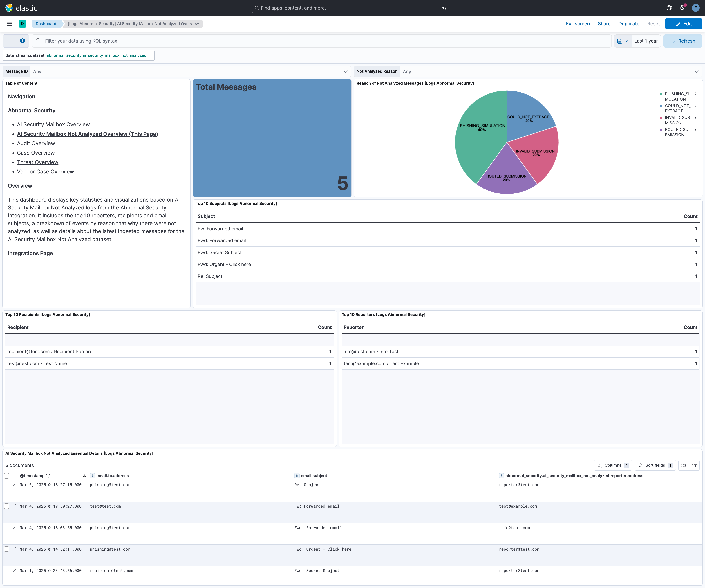The width and height of the screenshot is (705, 588).
Task: Select checkbox for Mar 6 row
Action: (x=7, y=485)
